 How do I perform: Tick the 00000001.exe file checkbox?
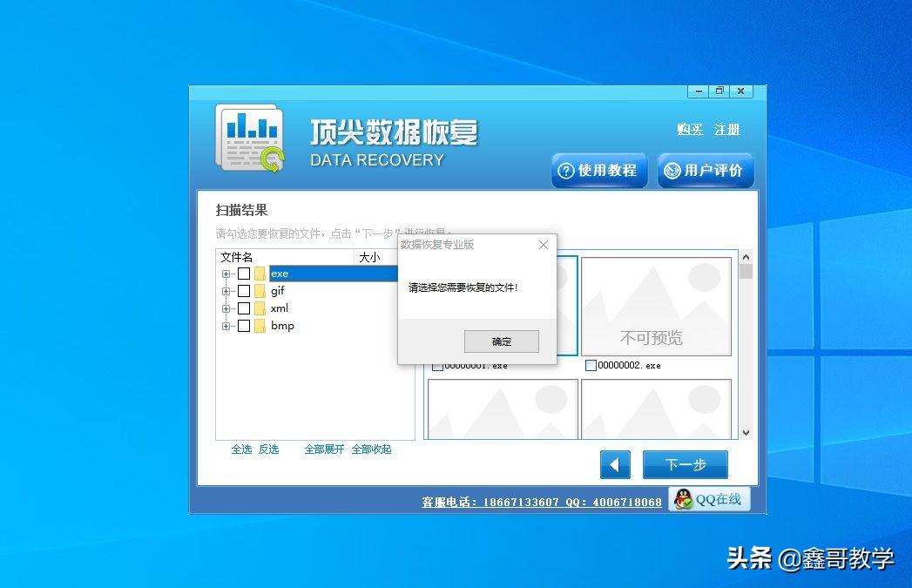point(436,366)
